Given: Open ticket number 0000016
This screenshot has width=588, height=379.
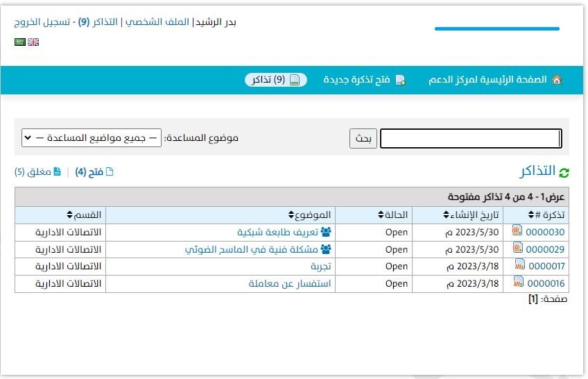Looking at the screenshot, I should pos(546,284).
